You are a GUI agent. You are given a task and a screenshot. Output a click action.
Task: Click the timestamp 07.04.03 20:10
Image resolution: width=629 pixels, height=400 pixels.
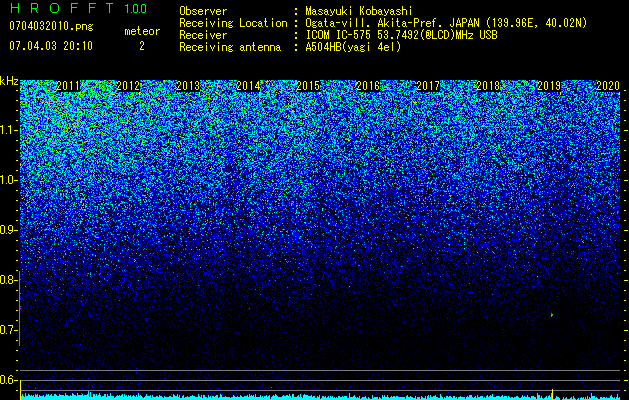(51, 46)
